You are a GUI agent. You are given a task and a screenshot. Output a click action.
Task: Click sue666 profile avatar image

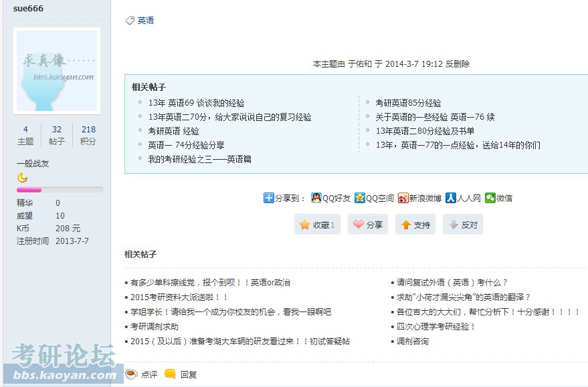57,71
